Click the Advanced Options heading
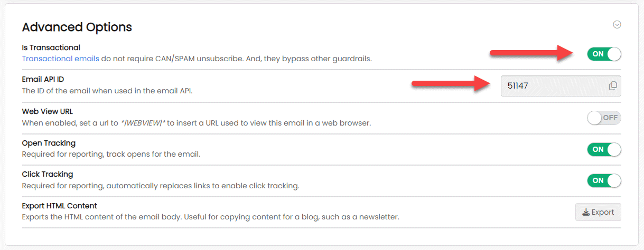The image size is (644, 250). point(77,27)
